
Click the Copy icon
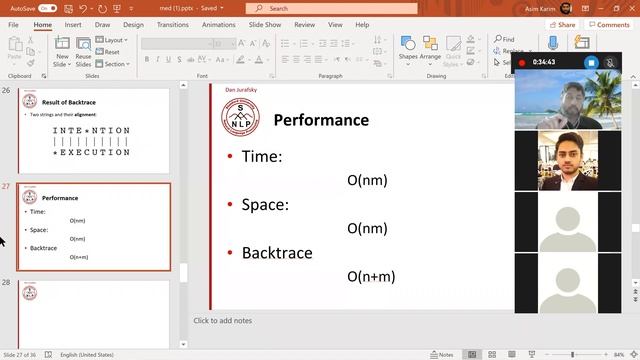(31, 51)
